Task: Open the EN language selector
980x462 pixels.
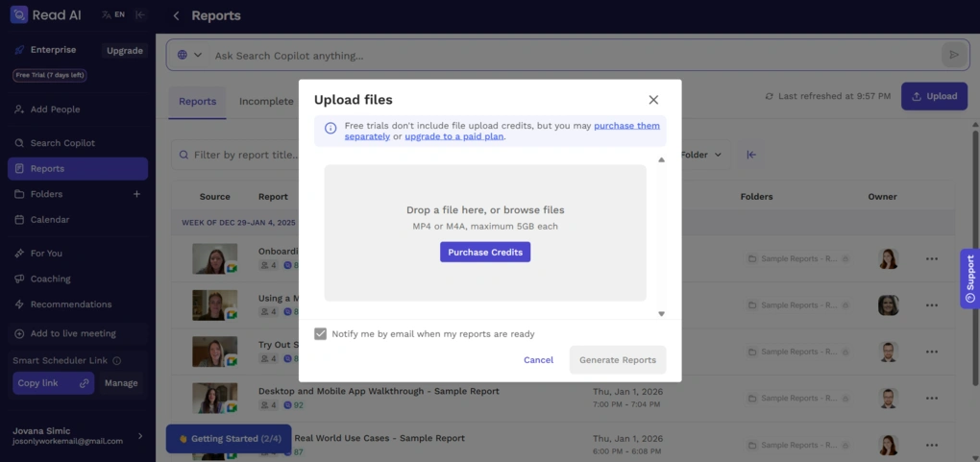Action: click(113, 15)
